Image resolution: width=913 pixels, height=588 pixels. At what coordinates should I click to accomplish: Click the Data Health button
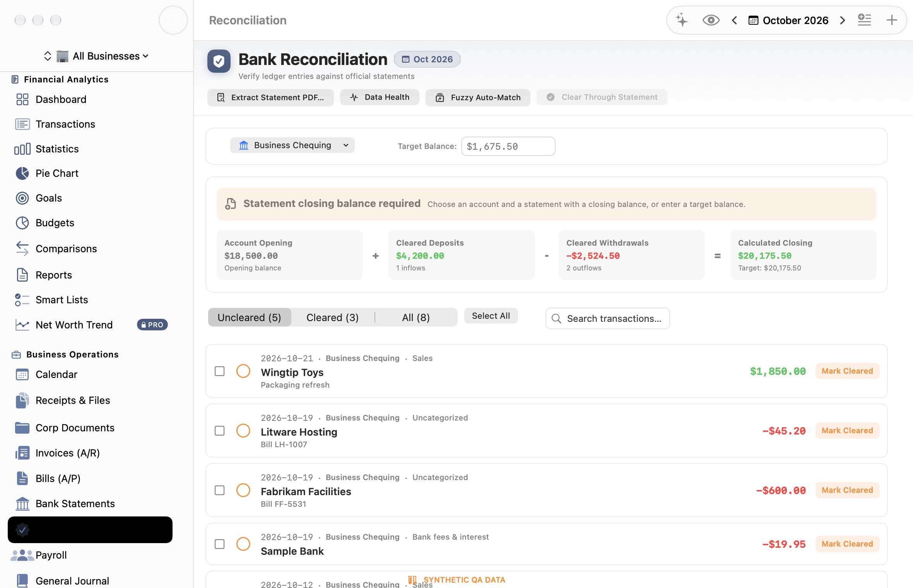[380, 97]
